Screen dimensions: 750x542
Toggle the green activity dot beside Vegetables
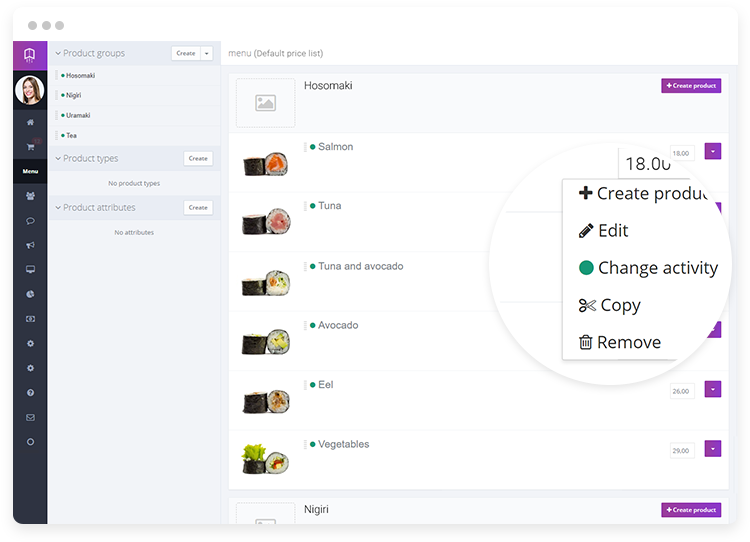click(312, 444)
